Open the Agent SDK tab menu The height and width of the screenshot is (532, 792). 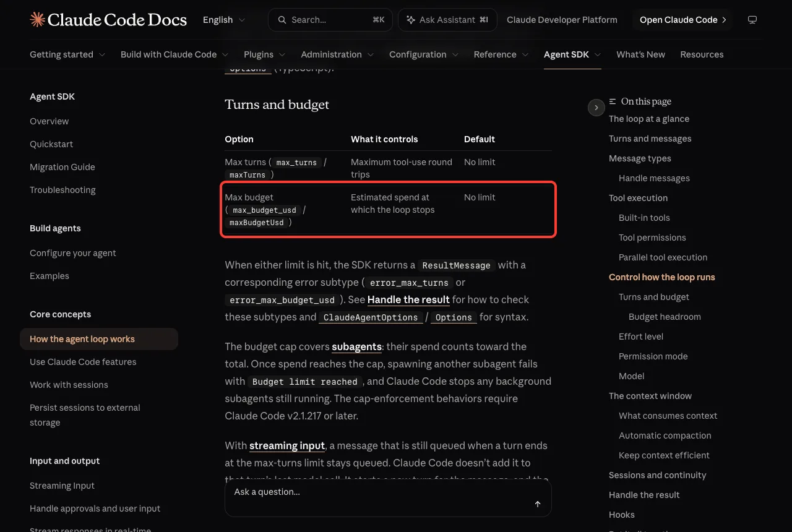click(572, 54)
